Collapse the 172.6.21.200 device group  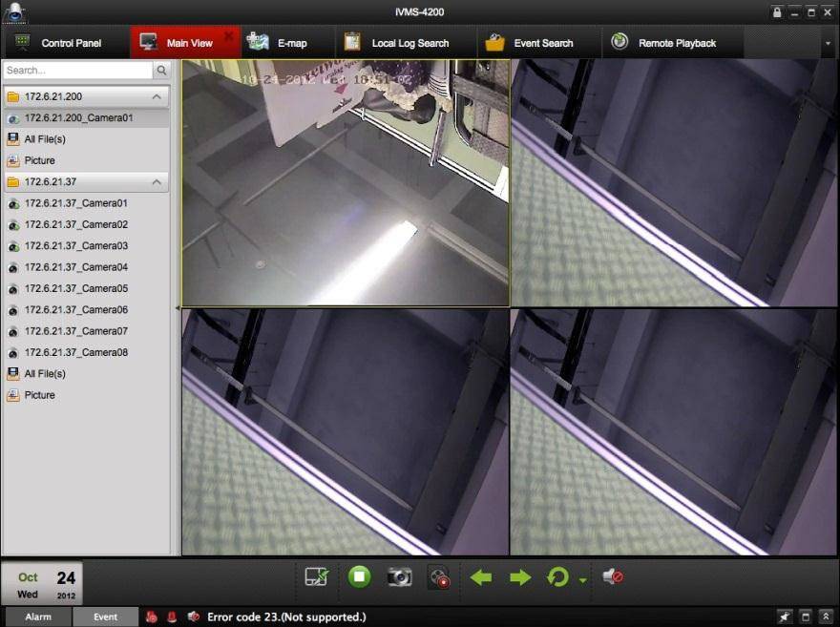point(156,97)
